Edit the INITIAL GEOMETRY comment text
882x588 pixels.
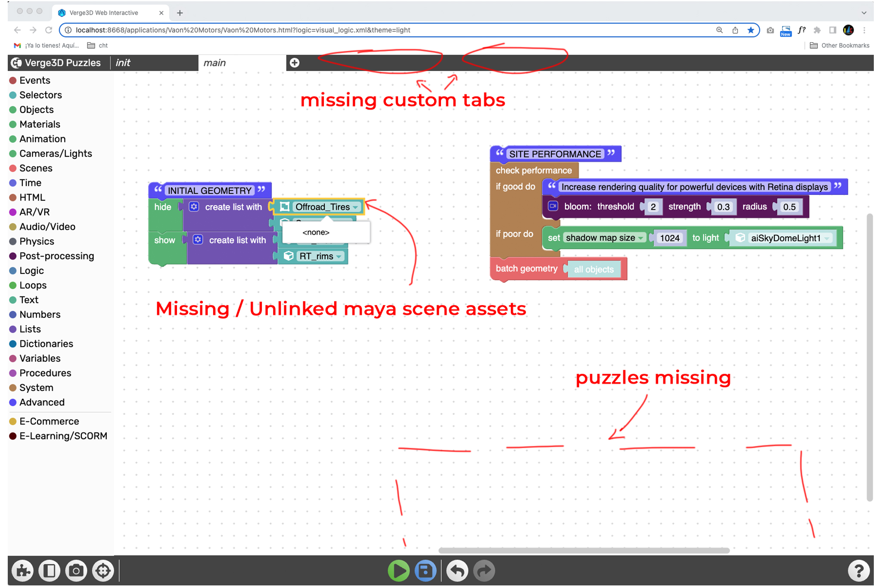tap(209, 191)
